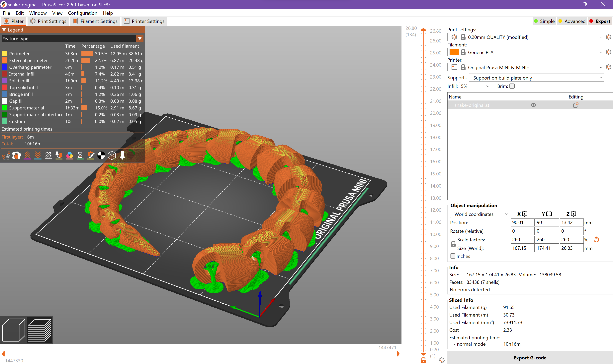The height and width of the screenshot is (364, 613).
Task: Toggle wipe moves hand icon
Action: click(x=17, y=155)
